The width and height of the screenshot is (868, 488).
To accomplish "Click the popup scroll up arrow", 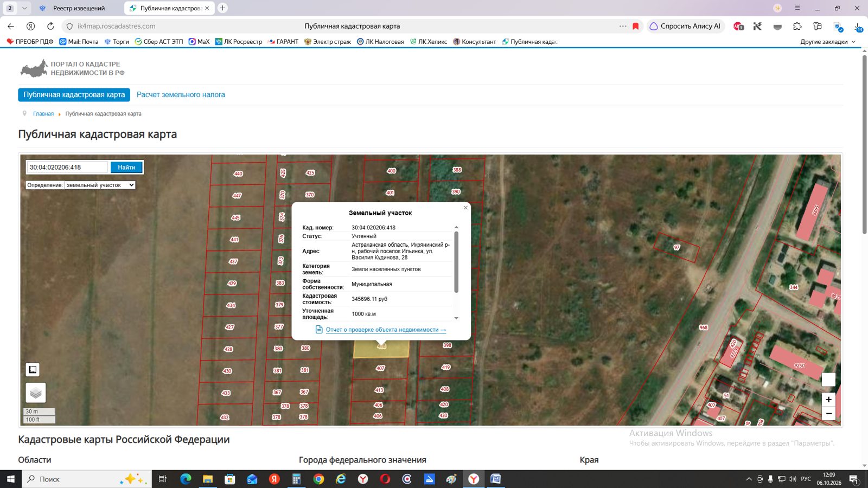I will [x=456, y=227].
